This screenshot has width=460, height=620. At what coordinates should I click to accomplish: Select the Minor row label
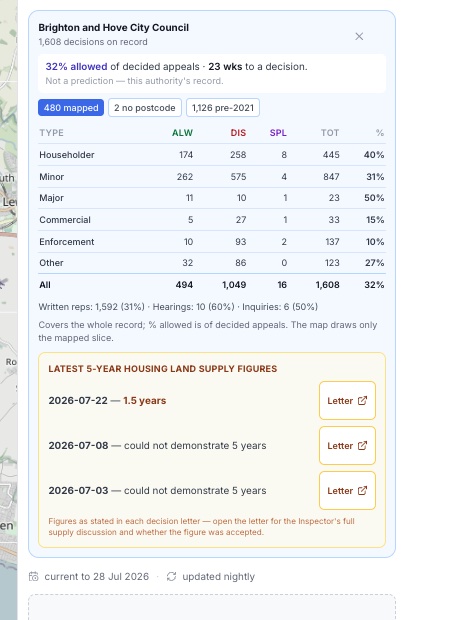[51, 177]
